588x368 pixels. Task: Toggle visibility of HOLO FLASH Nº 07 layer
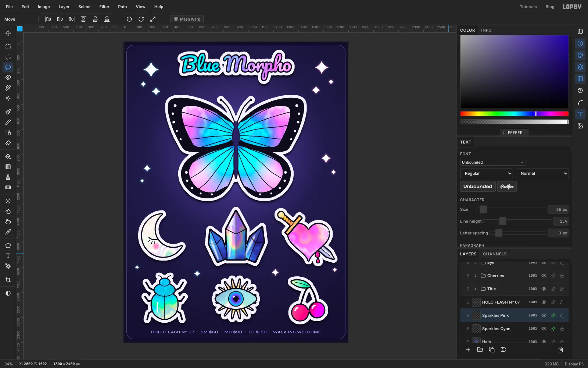point(544,302)
